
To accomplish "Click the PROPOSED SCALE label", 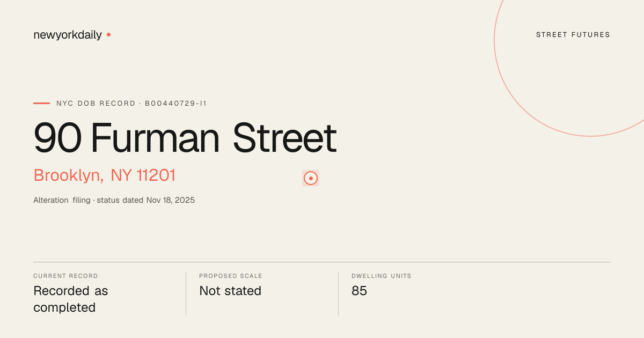I will pos(231,276).
